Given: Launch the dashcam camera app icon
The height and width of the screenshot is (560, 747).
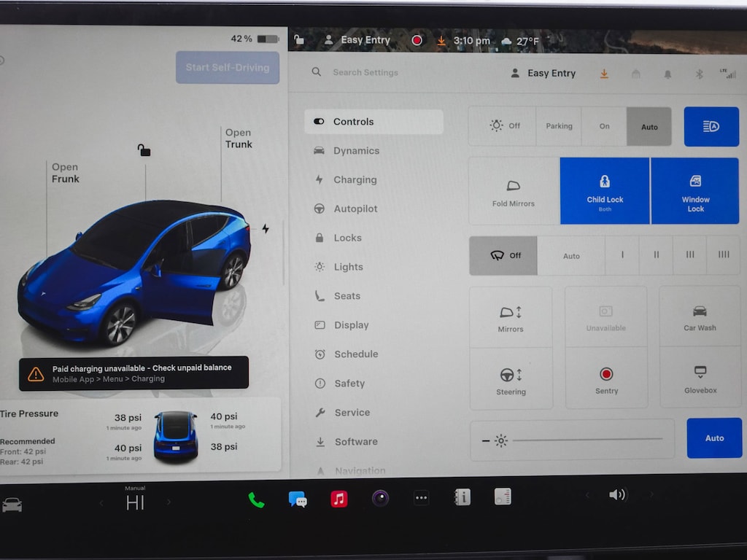Looking at the screenshot, I should click(x=380, y=499).
